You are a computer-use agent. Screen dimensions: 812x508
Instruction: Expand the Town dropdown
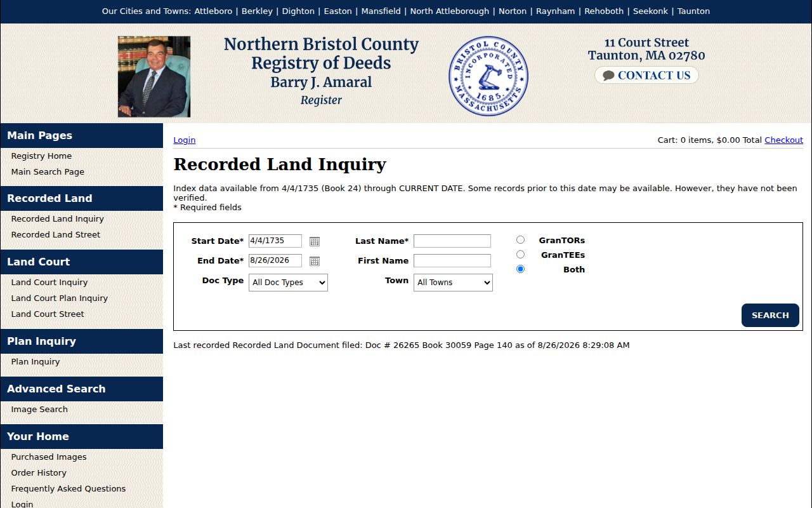tap(453, 283)
